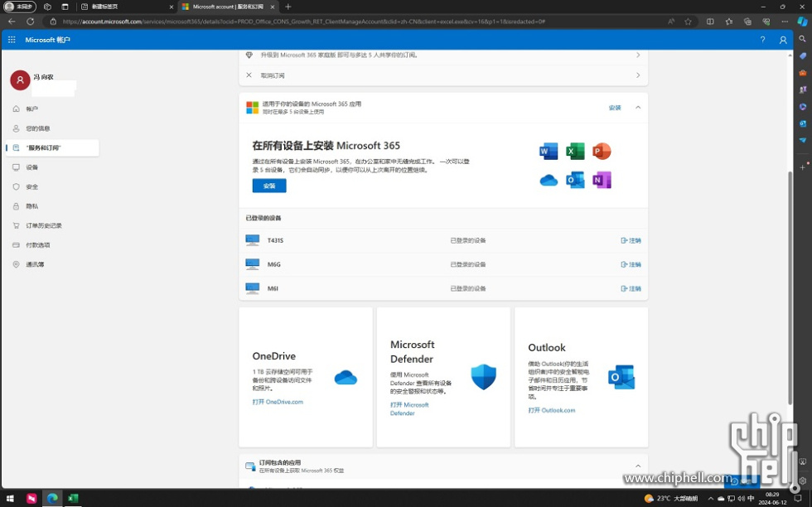
Task: Click the 未同步 profile button
Action: click(20, 7)
